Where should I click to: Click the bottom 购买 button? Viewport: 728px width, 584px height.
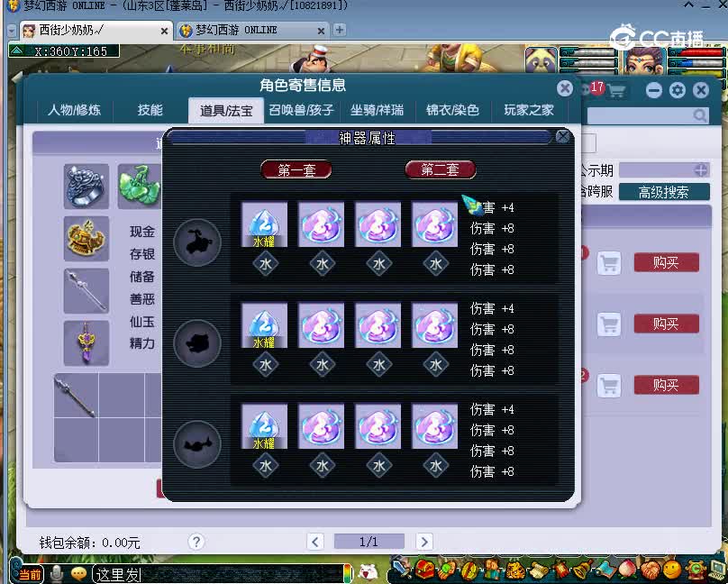click(666, 385)
